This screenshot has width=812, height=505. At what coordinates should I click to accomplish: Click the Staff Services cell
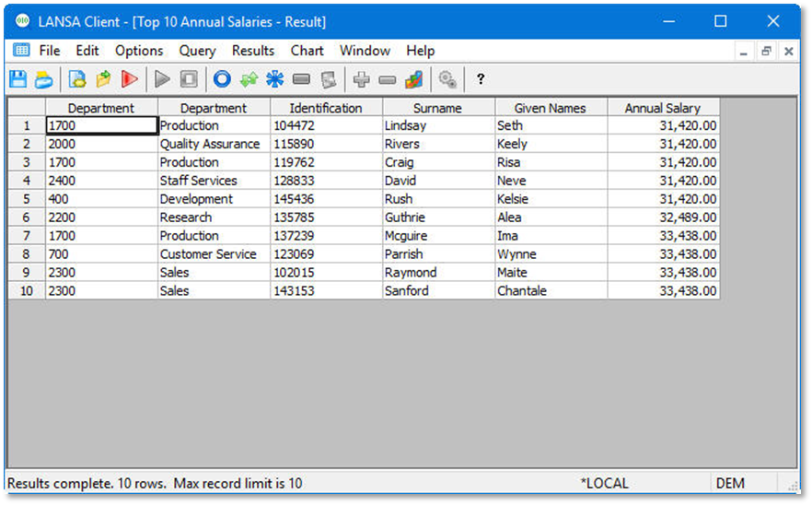pos(214,181)
